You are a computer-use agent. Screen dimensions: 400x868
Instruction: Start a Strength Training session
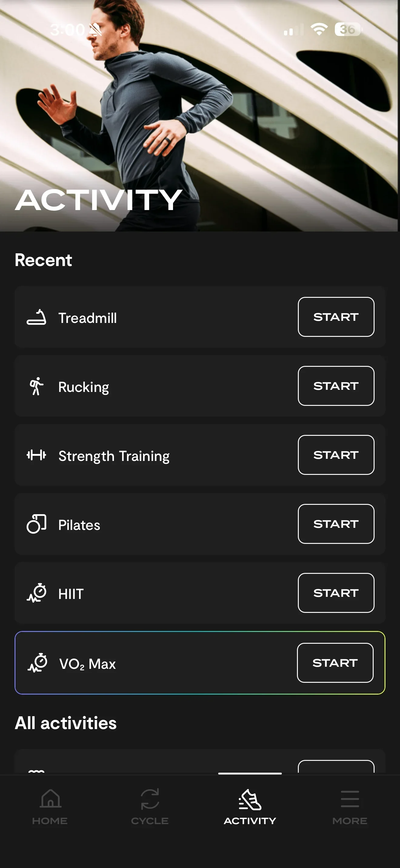click(336, 455)
